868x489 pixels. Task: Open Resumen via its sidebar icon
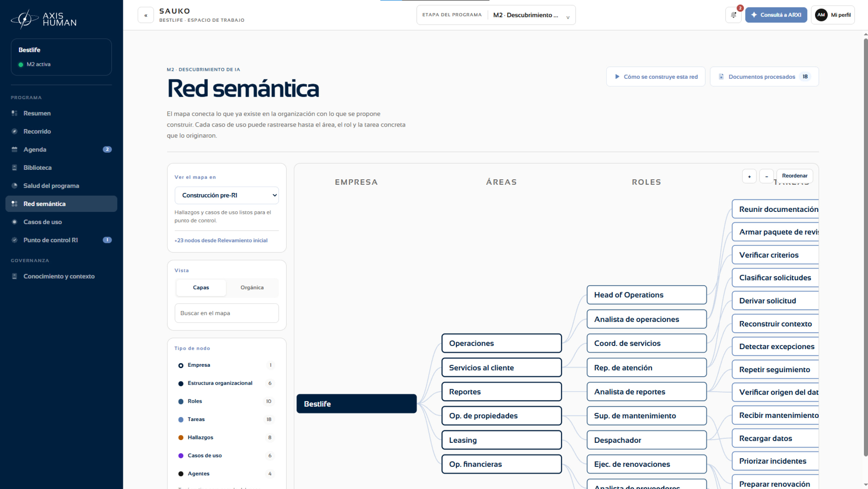(x=14, y=113)
